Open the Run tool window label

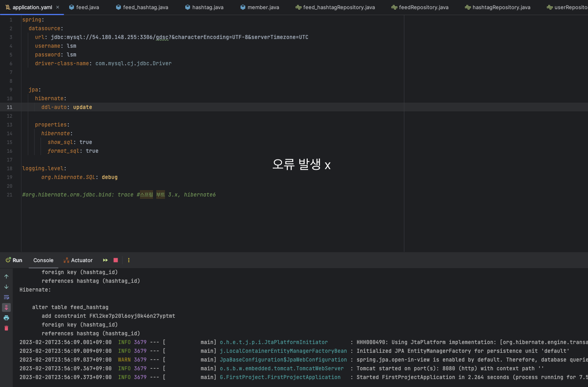click(17, 260)
